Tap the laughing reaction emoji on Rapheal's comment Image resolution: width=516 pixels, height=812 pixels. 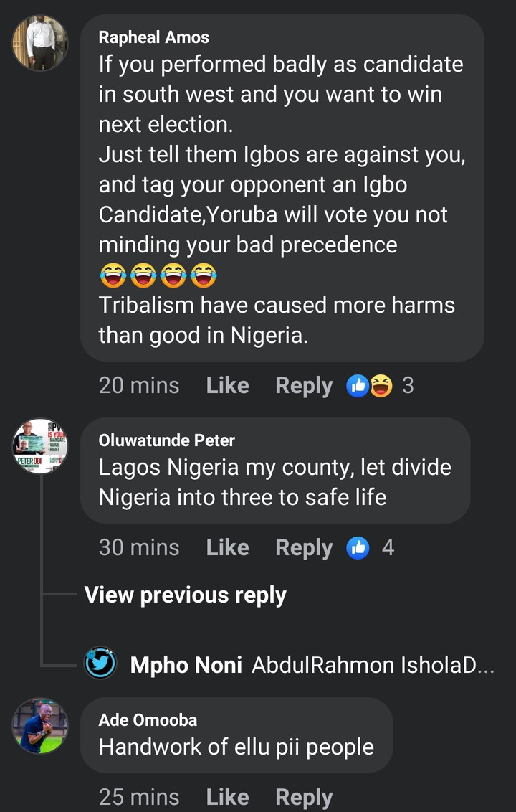pos(381,386)
